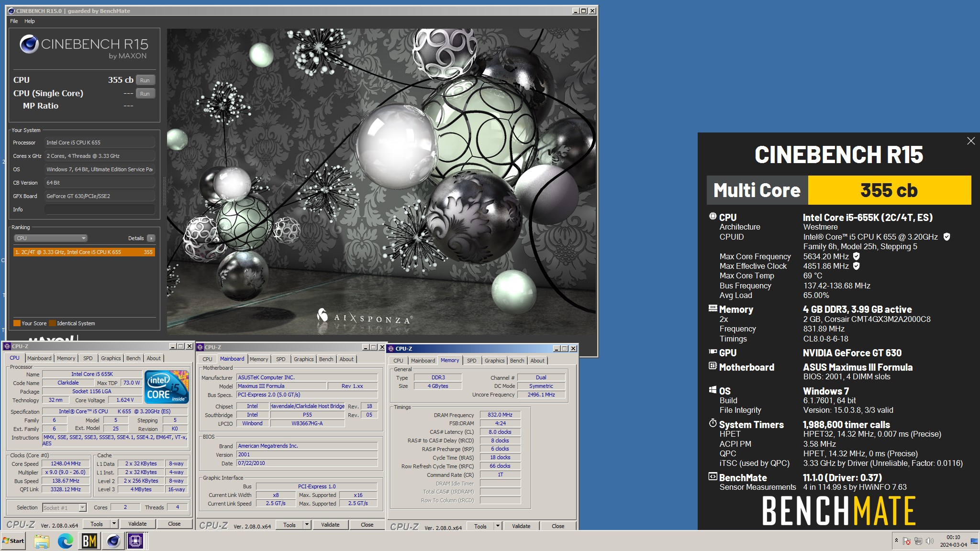The height and width of the screenshot is (551, 980).
Task: Expand Tools dropdown in right CPU-Z window
Action: (x=498, y=526)
